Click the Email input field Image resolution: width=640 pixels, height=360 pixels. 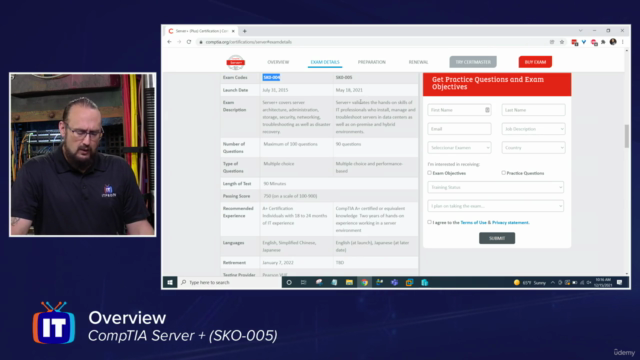[x=459, y=129]
